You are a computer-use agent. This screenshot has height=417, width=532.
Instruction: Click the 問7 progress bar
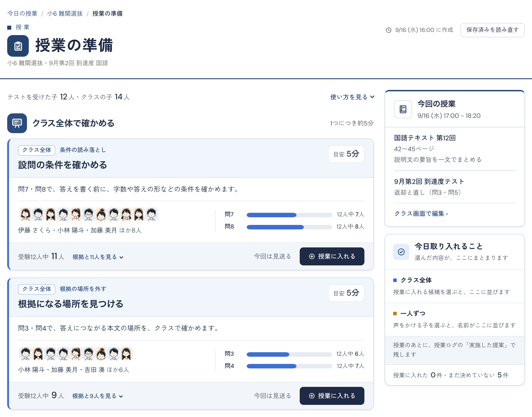pos(289,215)
